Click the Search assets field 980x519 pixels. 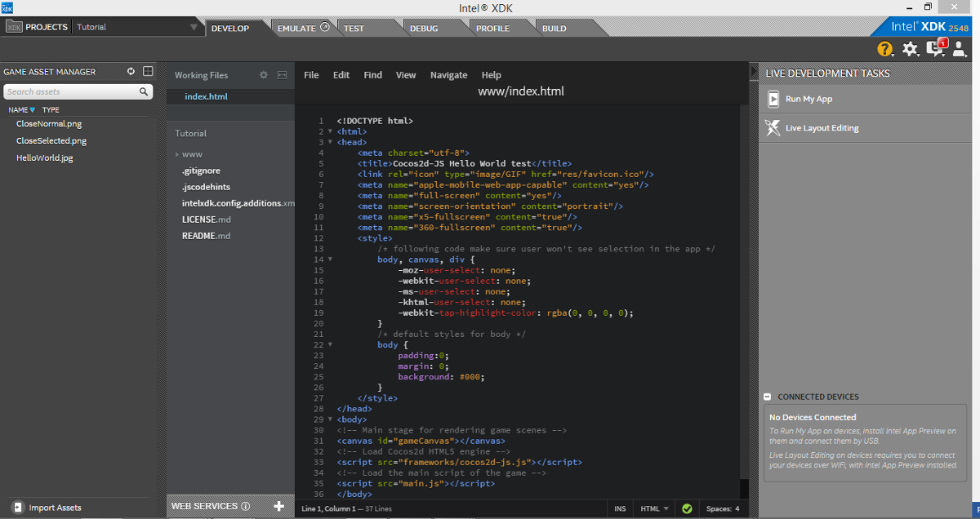point(72,92)
